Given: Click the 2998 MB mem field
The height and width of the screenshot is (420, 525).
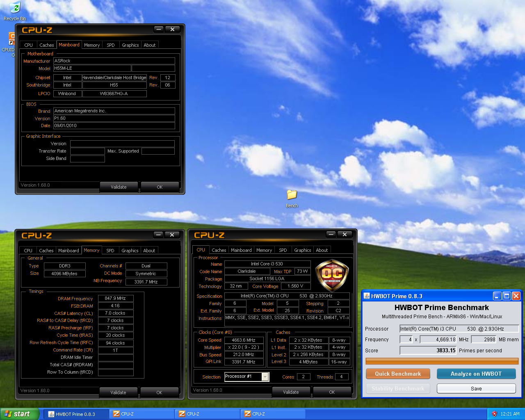Looking at the screenshot, I should [484, 340].
